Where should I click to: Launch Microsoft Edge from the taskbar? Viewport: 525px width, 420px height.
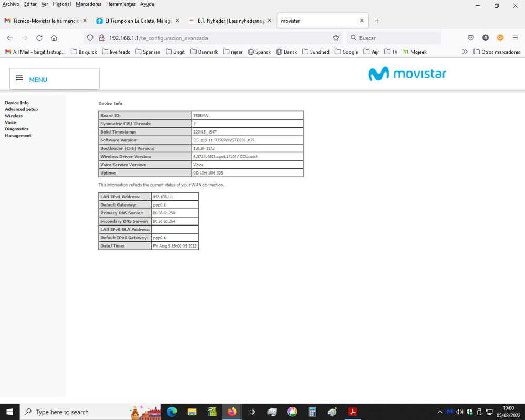click(172, 412)
